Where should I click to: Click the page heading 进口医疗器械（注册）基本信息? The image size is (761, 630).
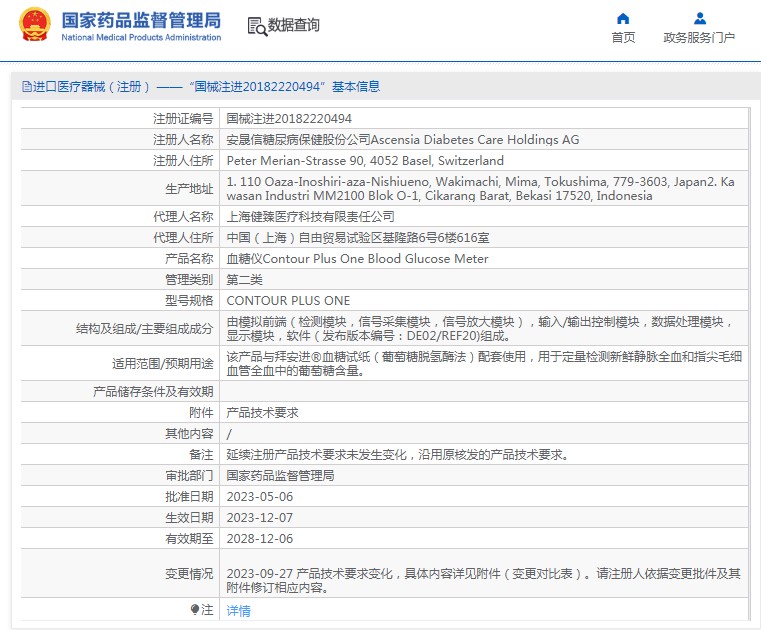tap(201, 87)
